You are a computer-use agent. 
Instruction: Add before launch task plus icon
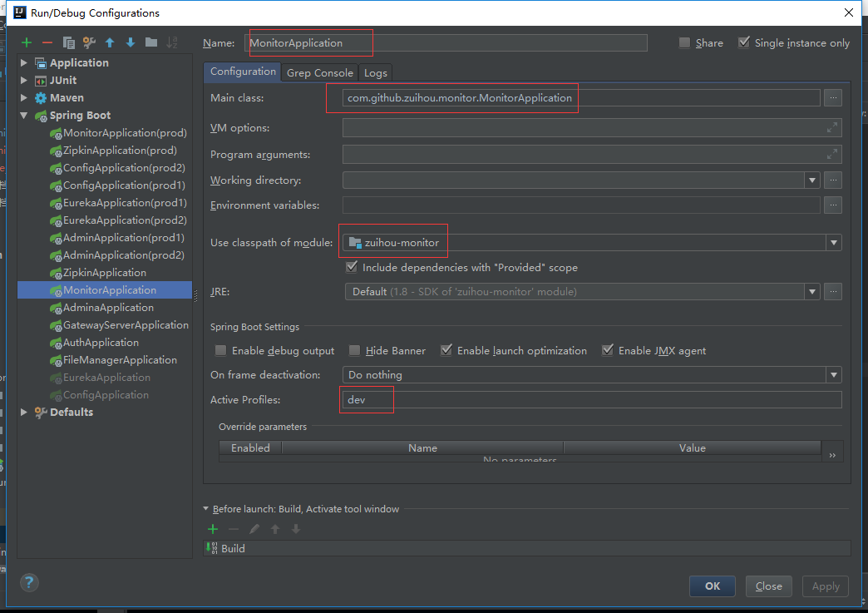pyautogui.click(x=213, y=529)
